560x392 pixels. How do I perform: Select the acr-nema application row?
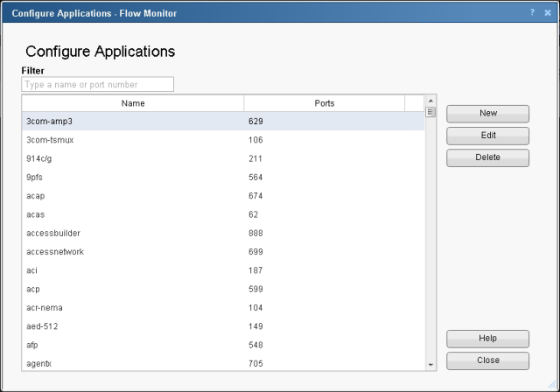pyautogui.click(x=131, y=308)
